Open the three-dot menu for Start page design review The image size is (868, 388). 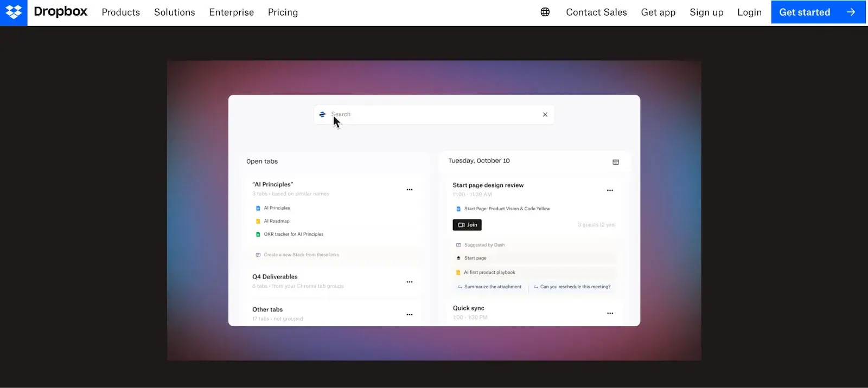pyautogui.click(x=610, y=190)
